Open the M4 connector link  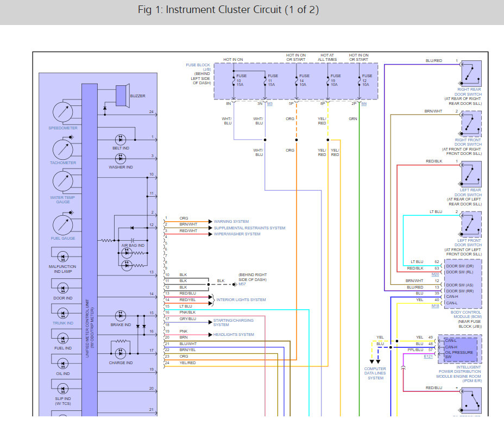pyautogui.click(x=364, y=103)
